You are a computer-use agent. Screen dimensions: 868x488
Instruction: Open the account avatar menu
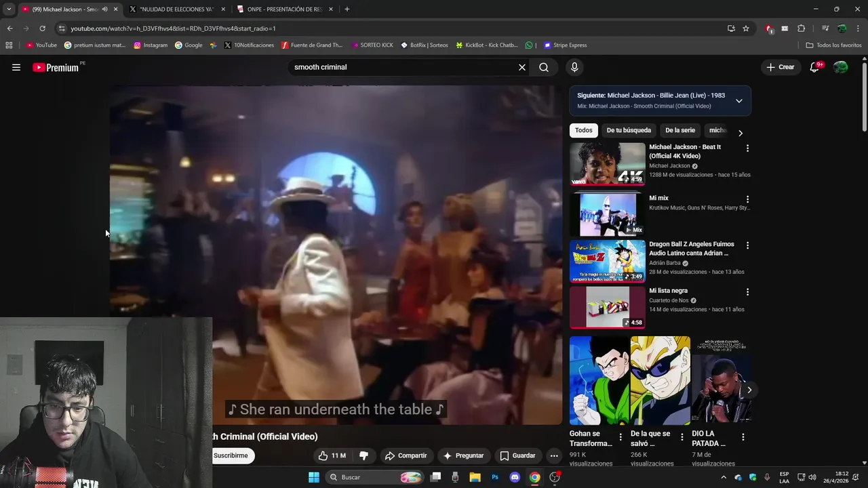click(x=841, y=67)
